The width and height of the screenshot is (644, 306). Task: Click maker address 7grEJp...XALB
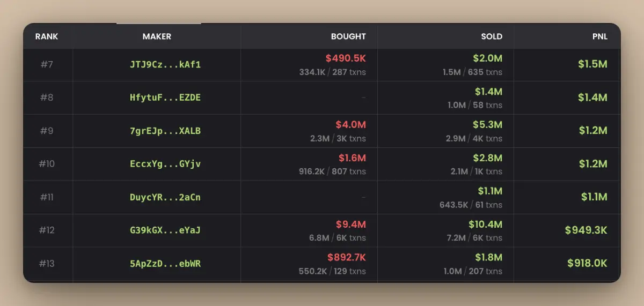(x=165, y=131)
